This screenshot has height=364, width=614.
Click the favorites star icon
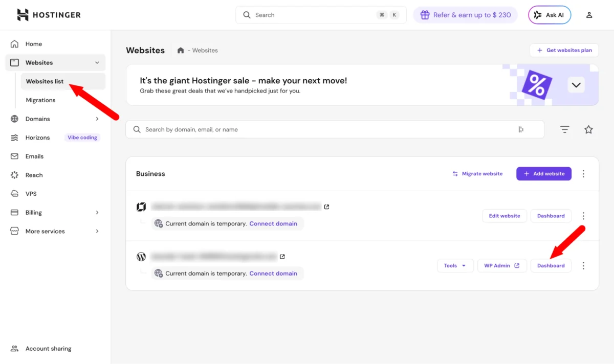pos(588,129)
